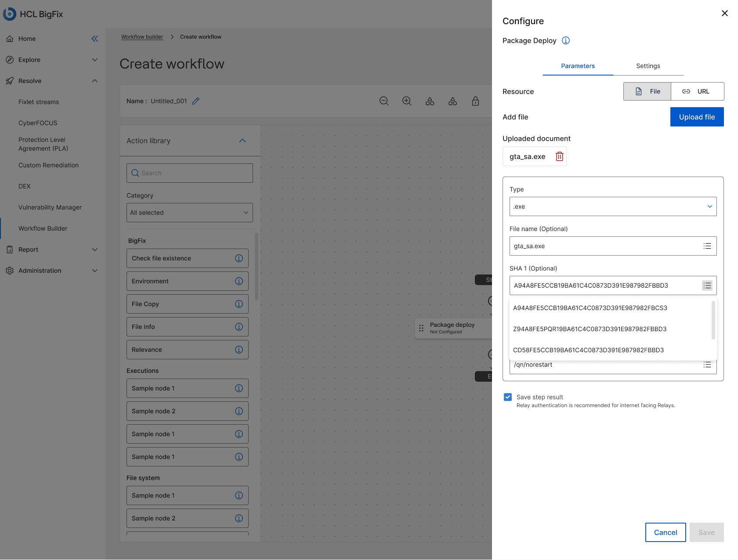The width and height of the screenshot is (738, 560).
Task: Open Fixlet streams in the sidebar
Action: (39, 102)
